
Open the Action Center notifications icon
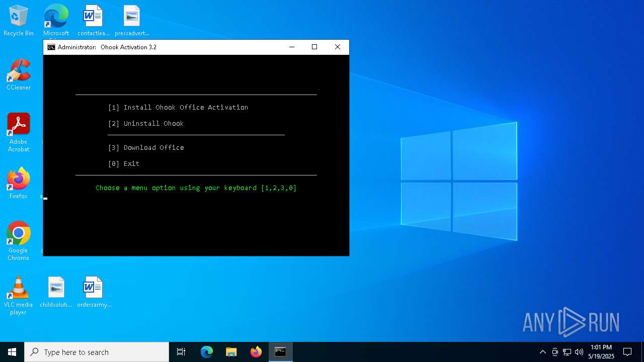[x=627, y=352]
